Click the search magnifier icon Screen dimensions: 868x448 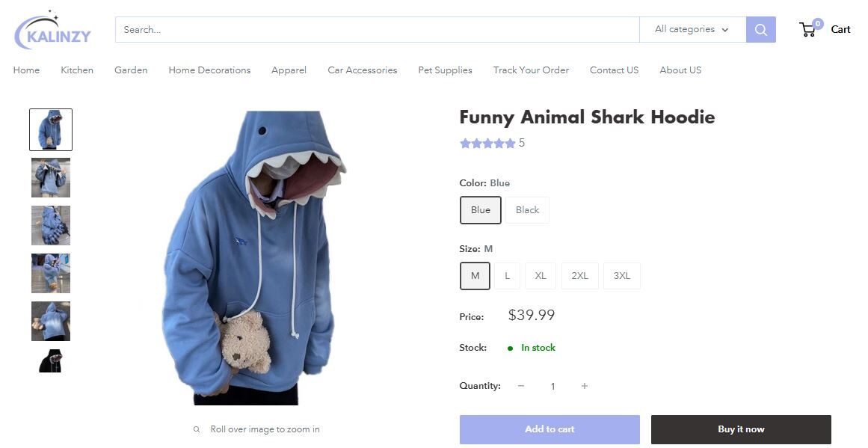(760, 29)
